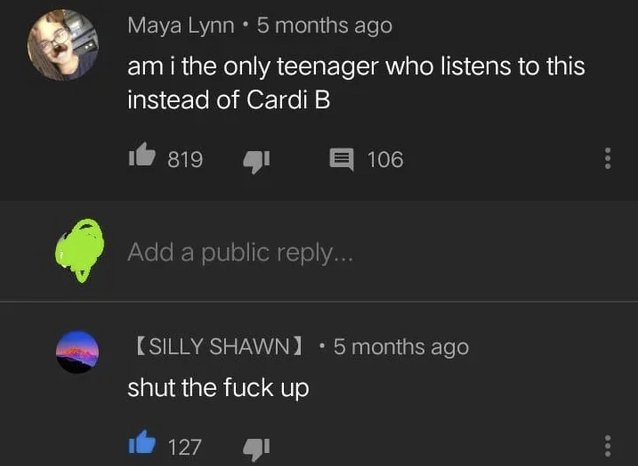
Task: Open Maya Lynn's channel name link
Action: 181,26
